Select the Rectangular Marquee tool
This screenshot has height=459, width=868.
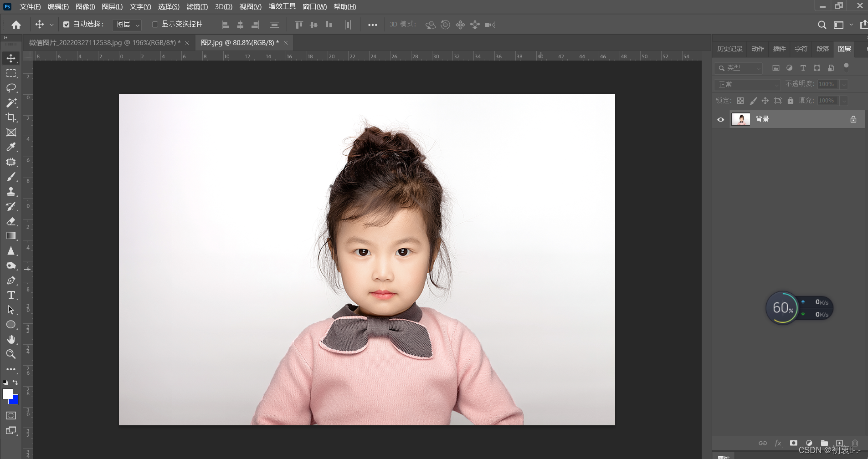(11, 73)
